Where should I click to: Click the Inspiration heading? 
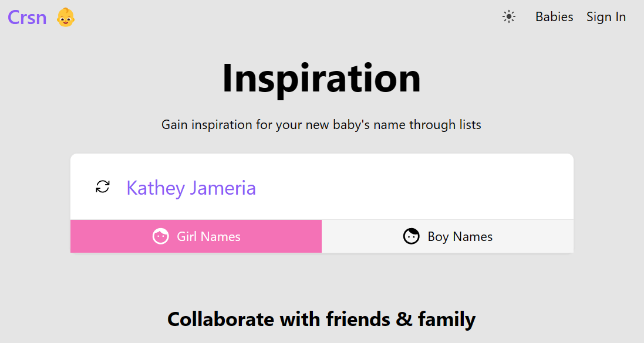[322, 78]
